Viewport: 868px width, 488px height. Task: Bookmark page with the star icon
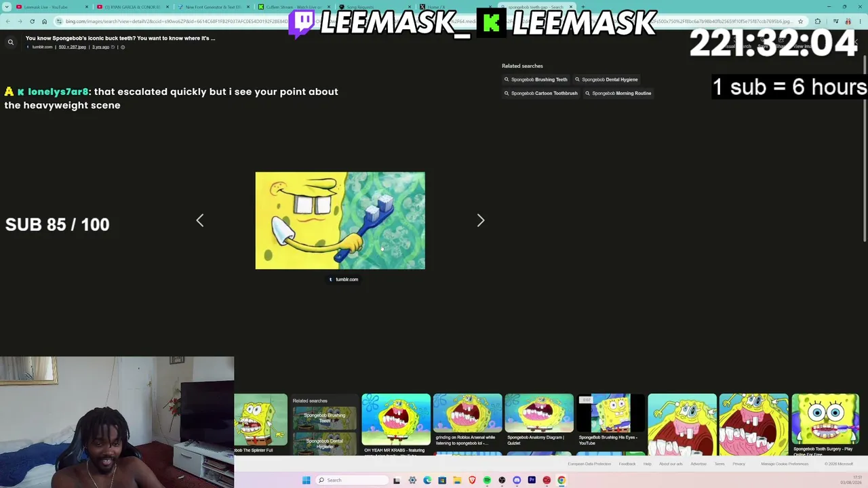pyautogui.click(x=800, y=21)
